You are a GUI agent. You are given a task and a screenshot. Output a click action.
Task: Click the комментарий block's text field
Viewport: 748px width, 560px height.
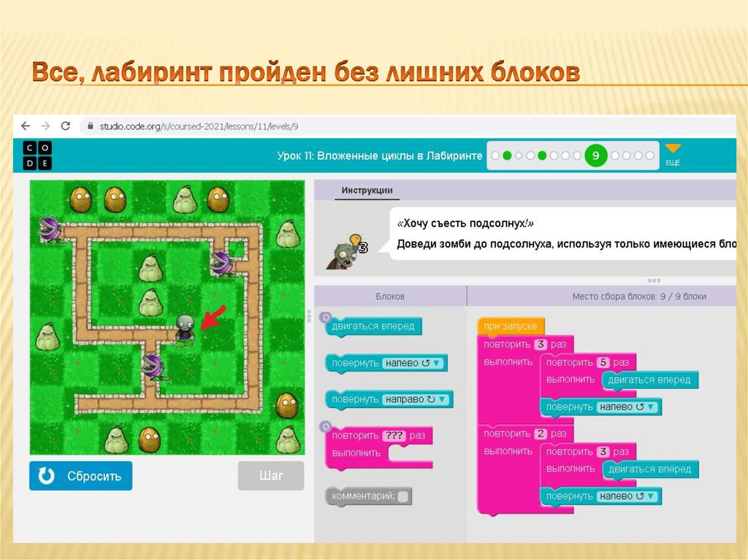[403, 496]
